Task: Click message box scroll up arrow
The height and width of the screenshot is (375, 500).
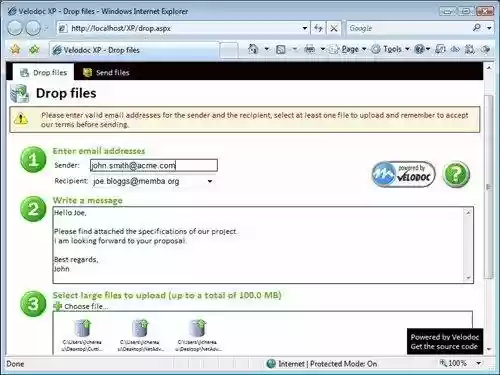Action: pos(468,212)
